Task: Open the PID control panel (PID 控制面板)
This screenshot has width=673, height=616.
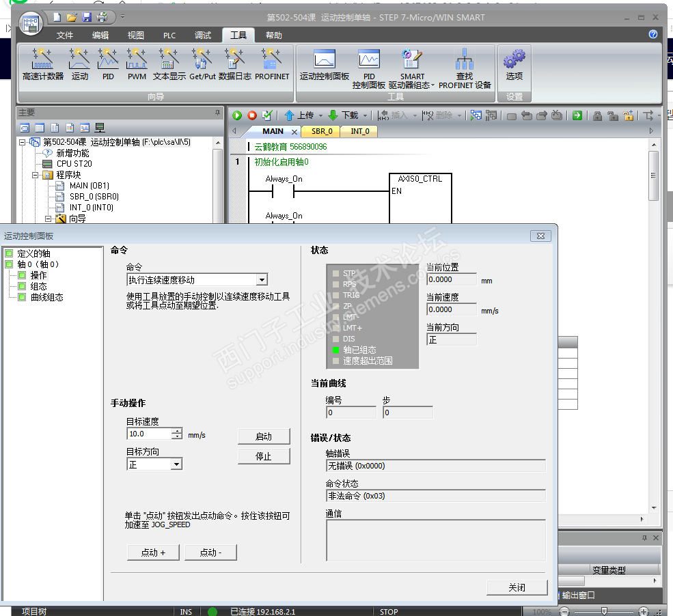Action: 369,69
